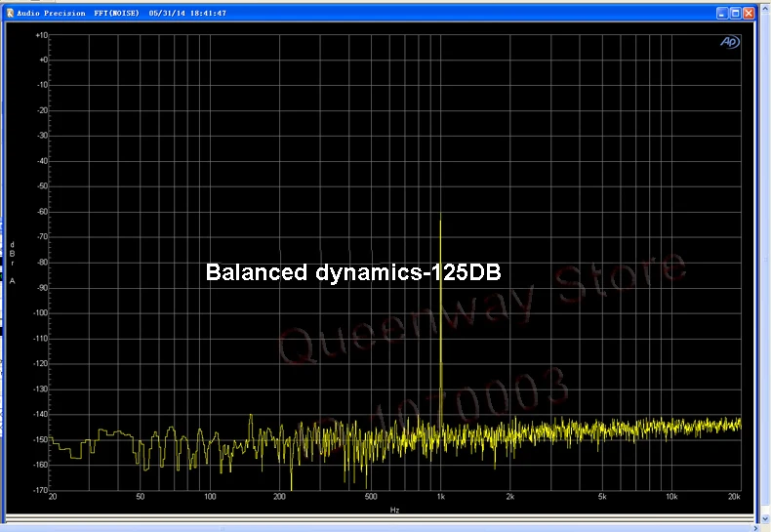Click the '5k' frequency axis label
771x532 pixels.
point(602,497)
